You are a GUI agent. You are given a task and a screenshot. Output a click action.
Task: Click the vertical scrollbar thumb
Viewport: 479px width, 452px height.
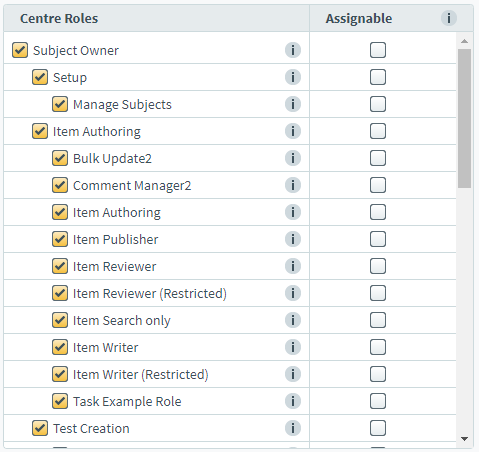(464, 118)
